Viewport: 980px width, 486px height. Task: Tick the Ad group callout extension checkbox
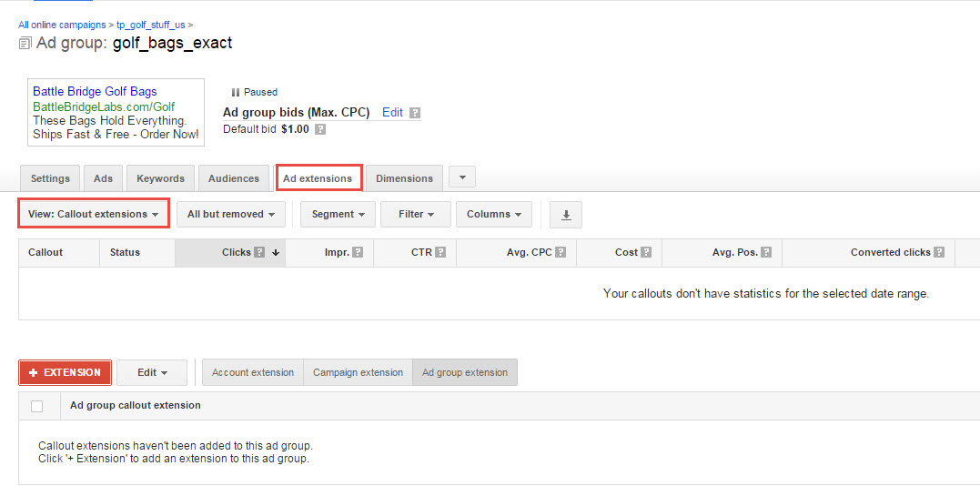(x=37, y=406)
